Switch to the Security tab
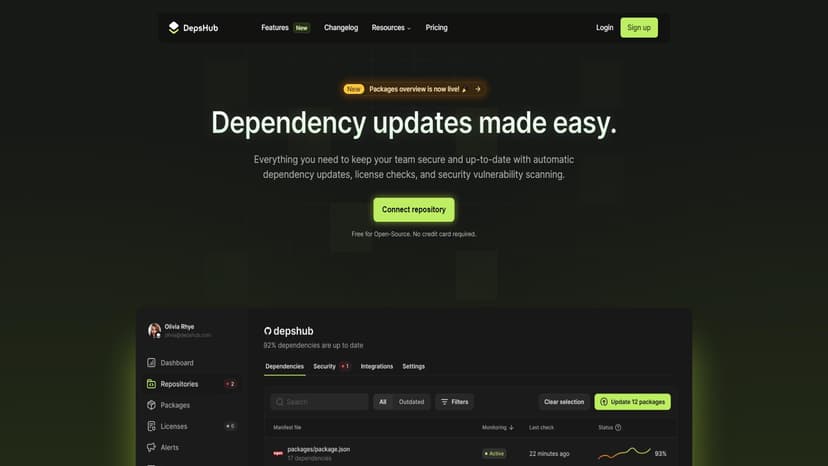 (324, 366)
